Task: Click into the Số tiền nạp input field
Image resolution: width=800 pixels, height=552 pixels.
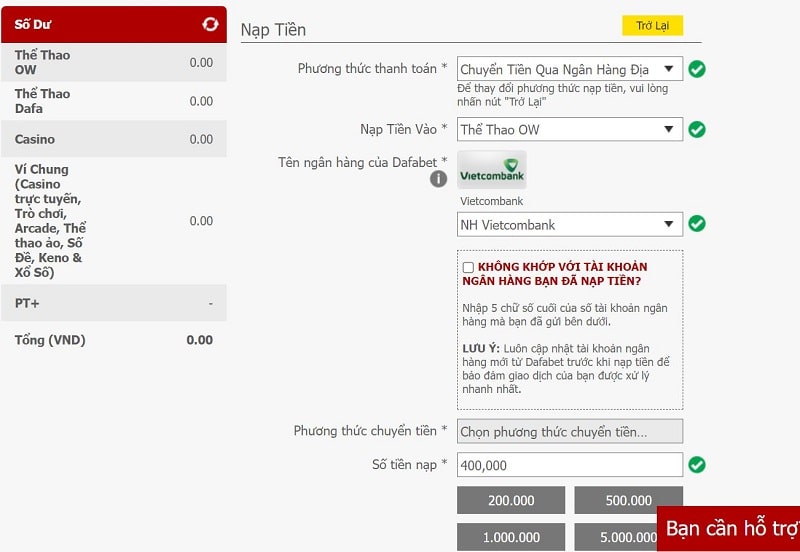Action: [570, 465]
